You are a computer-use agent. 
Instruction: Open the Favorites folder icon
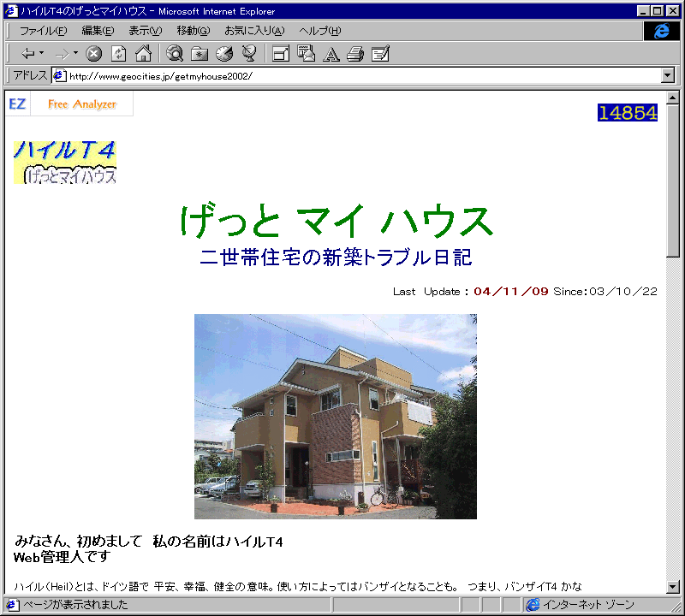coord(200,54)
